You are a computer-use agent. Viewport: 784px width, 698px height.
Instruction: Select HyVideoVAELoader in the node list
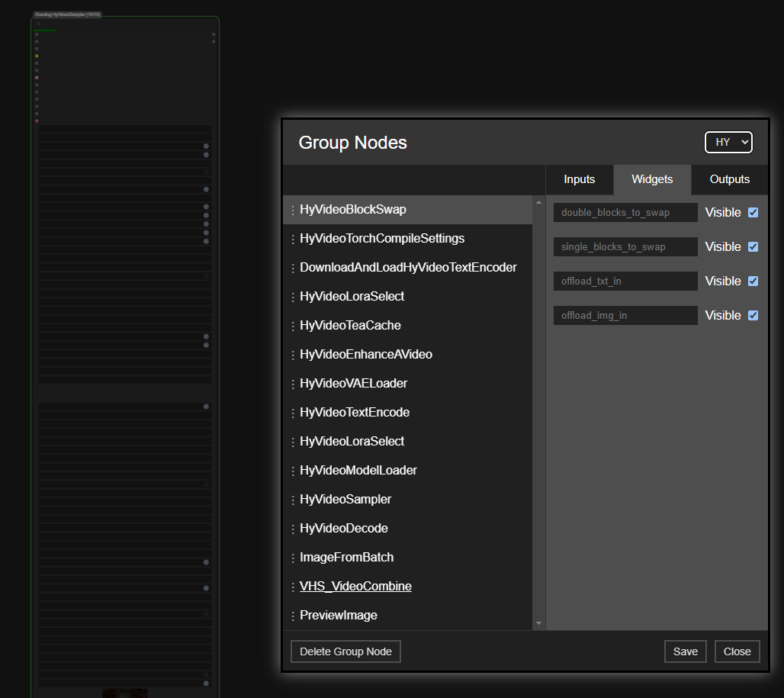coord(407,384)
